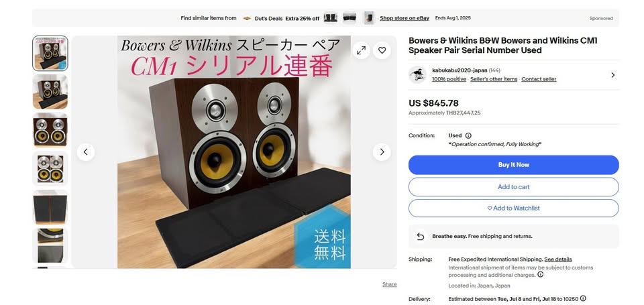Click the Buy It Now button
The image size is (644, 305).
click(513, 165)
